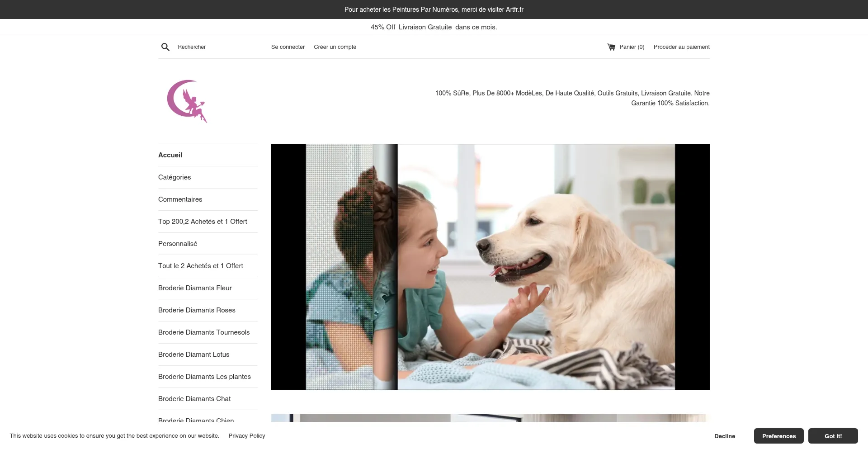Choose Broderie Diamants Fleur category

(195, 288)
